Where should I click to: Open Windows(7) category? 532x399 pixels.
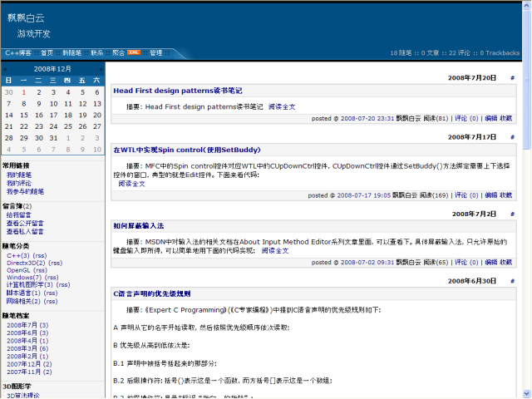pyautogui.click(x=24, y=278)
